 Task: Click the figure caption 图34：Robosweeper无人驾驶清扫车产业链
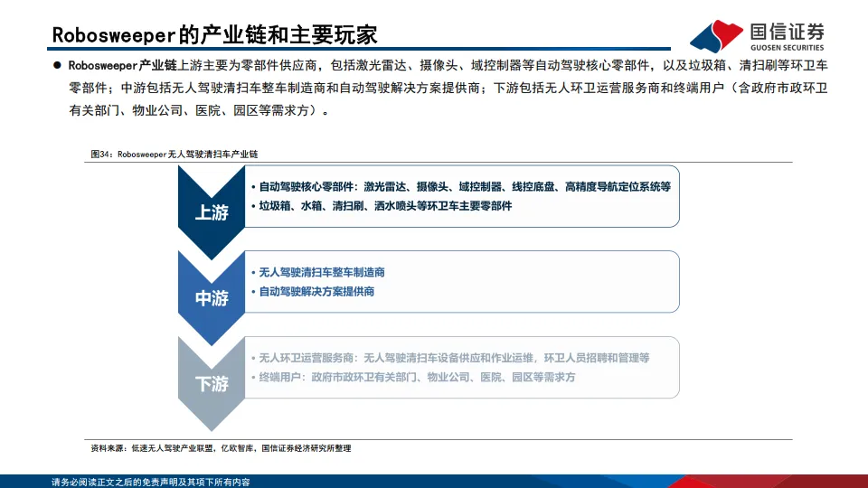[x=175, y=155]
